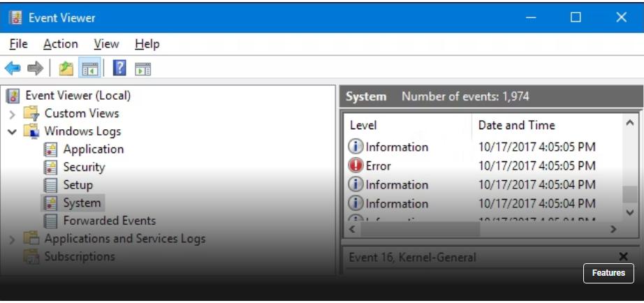Open the Forwarded Events log
Viewport: 644px width, 303px height.
point(110,221)
